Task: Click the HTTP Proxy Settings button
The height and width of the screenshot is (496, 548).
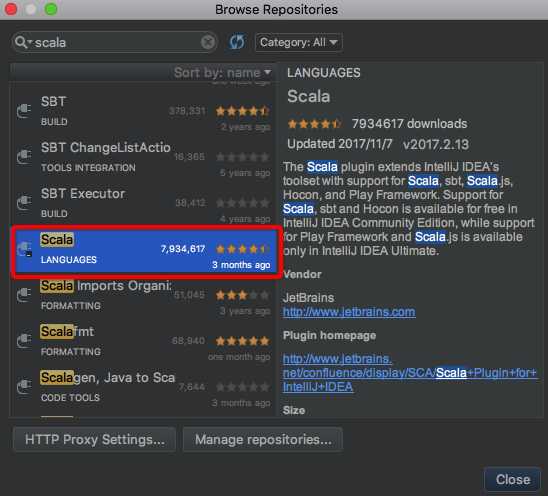Action: [94, 439]
